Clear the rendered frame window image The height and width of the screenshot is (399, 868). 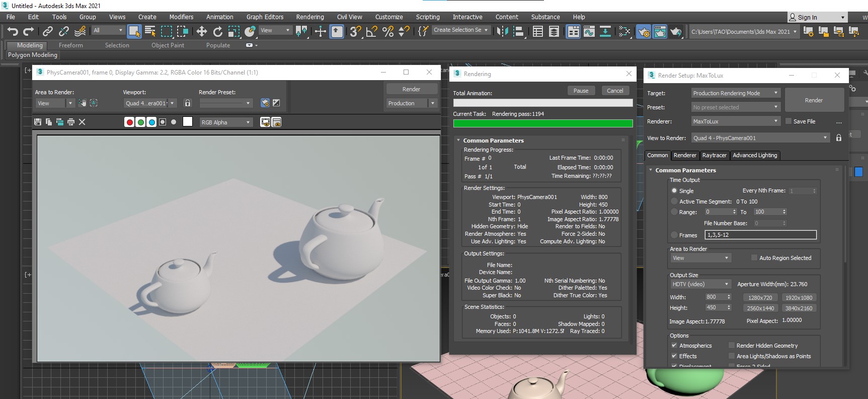pos(82,122)
